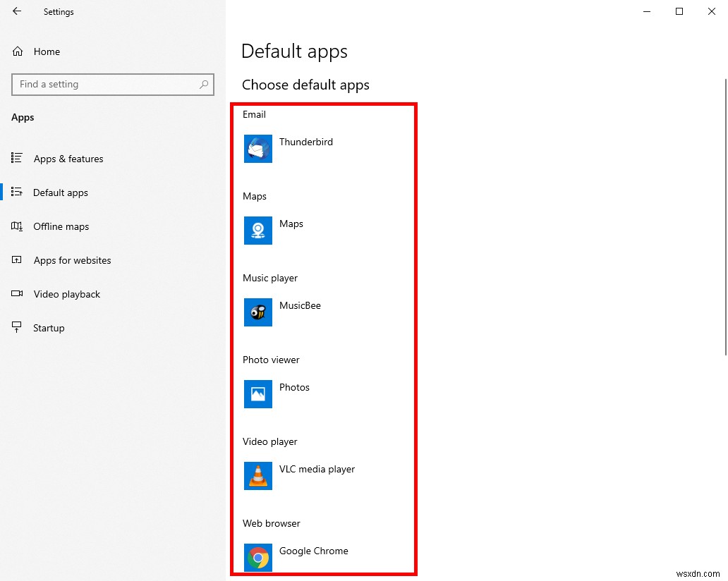
Task: Click the VLC media player cone icon
Action: 257,476
